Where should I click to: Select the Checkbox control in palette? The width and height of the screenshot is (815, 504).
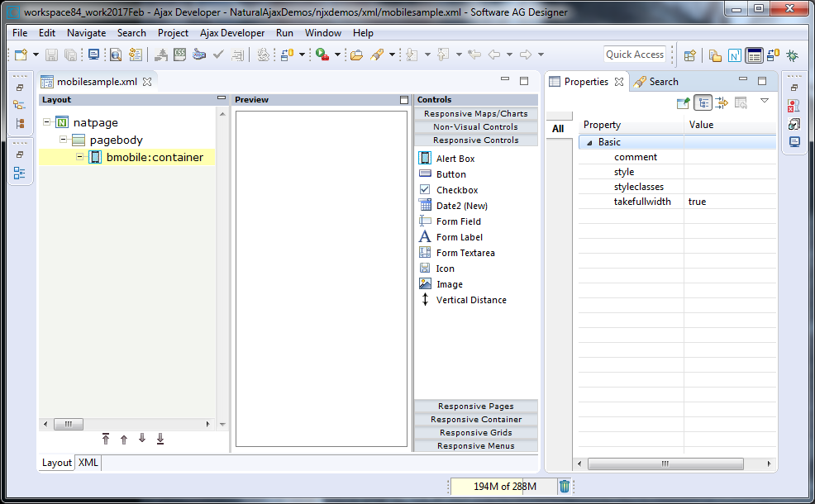pyautogui.click(x=456, y=190)
